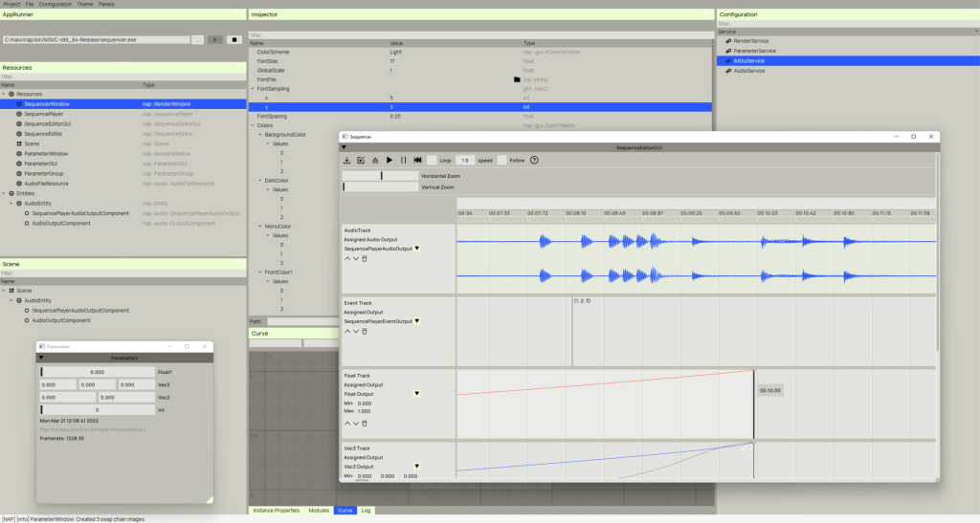The width and height of the screenshot is (980, 523).
Task: Rewind the sequence to start
Action: 417,161
